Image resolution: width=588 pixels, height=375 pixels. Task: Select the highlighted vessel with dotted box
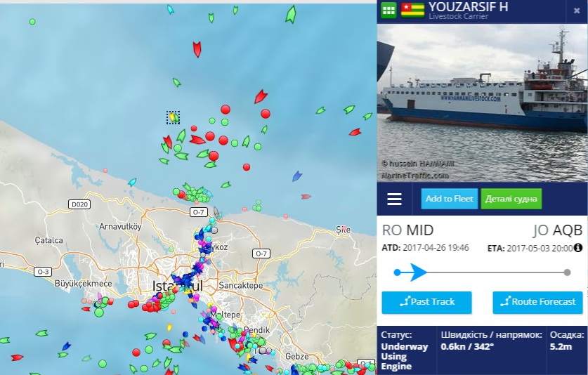pyautogui.click(x=173, y=118)
